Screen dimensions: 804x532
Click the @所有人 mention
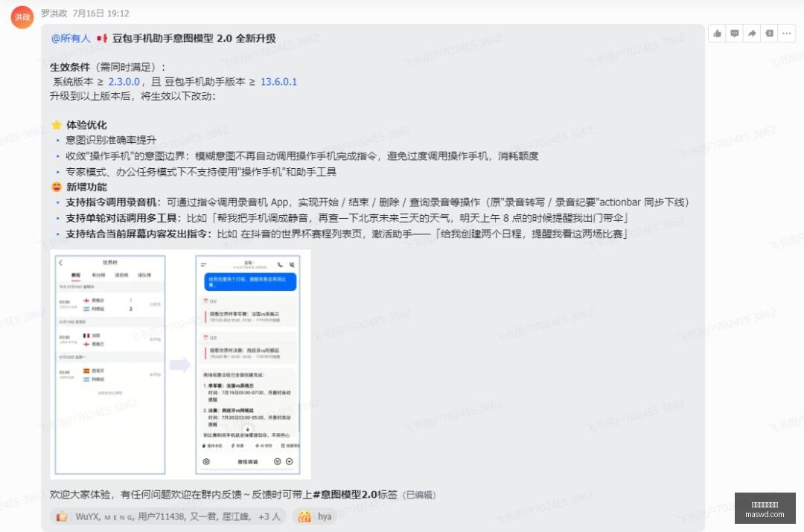point(71,39)
